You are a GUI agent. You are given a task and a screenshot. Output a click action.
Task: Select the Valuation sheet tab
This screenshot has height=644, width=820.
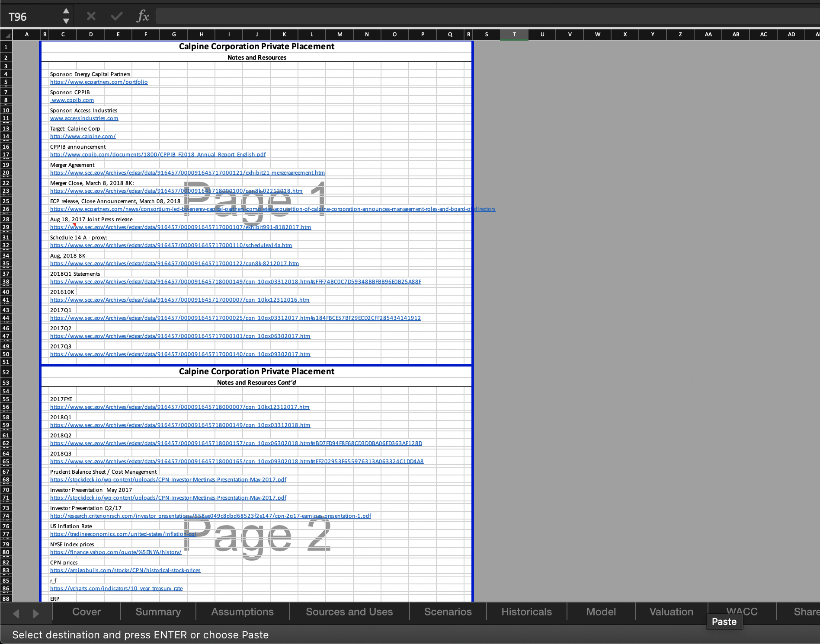point(671,612)
